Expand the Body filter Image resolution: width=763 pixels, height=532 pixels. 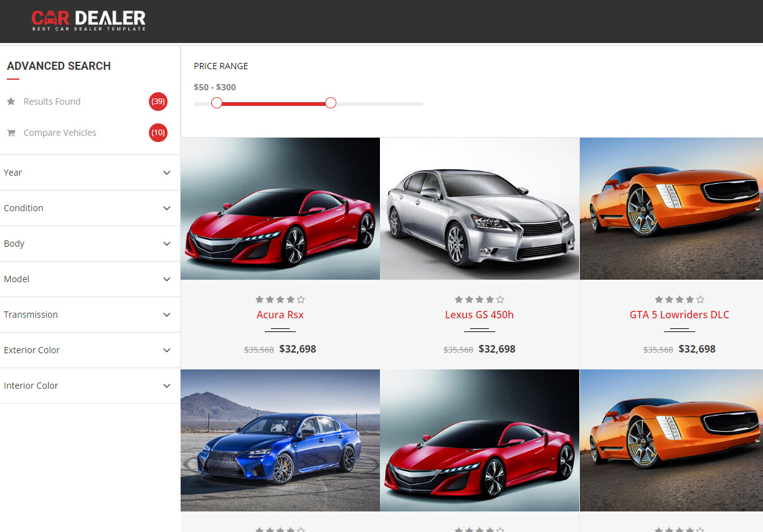tap(90, 244)
